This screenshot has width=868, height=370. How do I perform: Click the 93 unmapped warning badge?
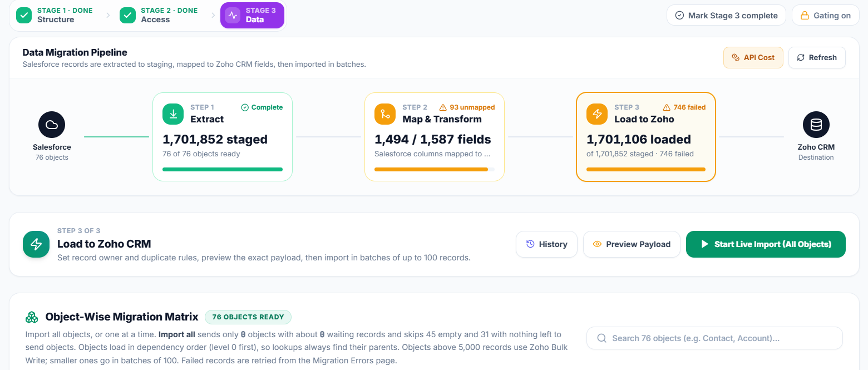point(467,107)
